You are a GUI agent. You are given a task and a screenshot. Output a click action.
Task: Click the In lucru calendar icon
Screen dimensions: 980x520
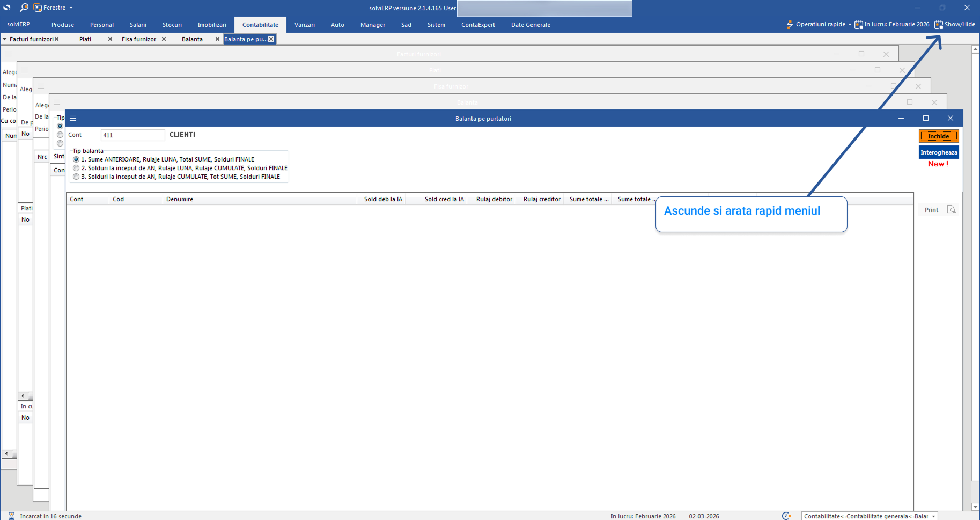[x=859, y=25]
